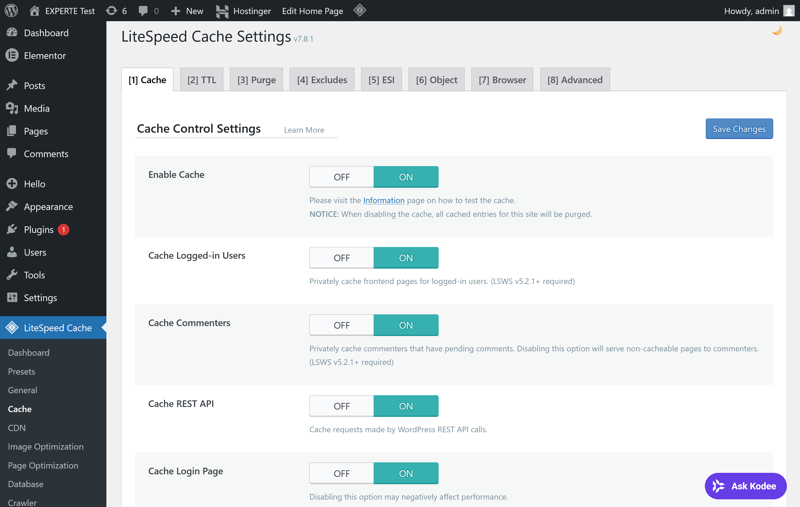This screenshot has width=800, height=507.
Task: Click the LiteSpeed diamond icon in admin bar
Action: 360,10
